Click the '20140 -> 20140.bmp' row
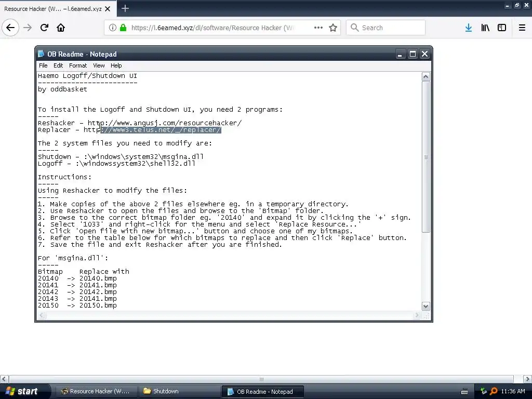The image size is (532, 399). pos(77,278)
